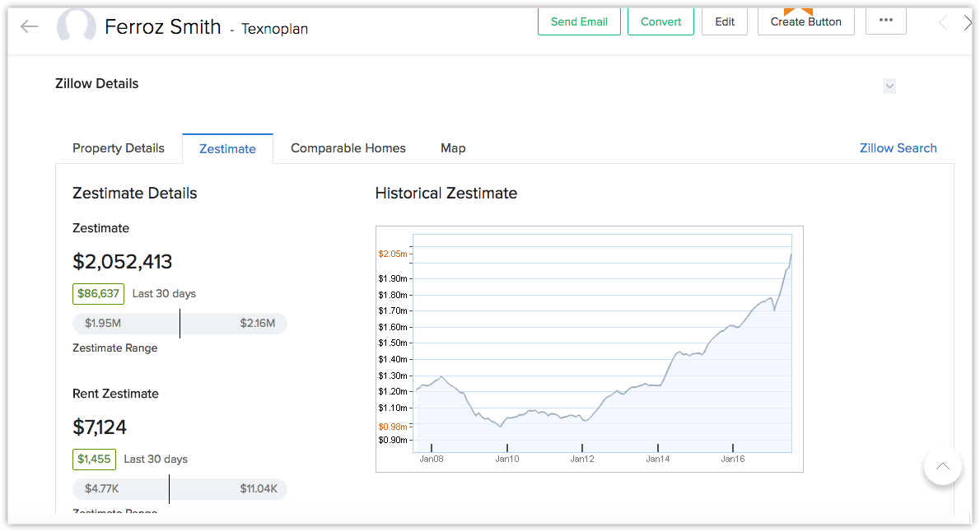The height and width of the screenshot is (532, 980).
Task: Go to the previous record arrow
Action: click(x=943, y=23)
